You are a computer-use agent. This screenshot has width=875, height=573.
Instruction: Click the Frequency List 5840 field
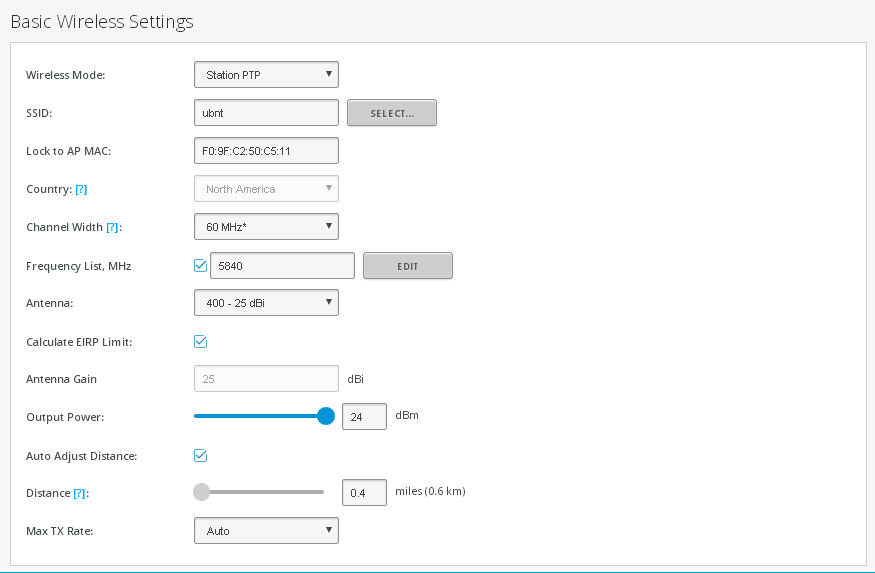282,266
